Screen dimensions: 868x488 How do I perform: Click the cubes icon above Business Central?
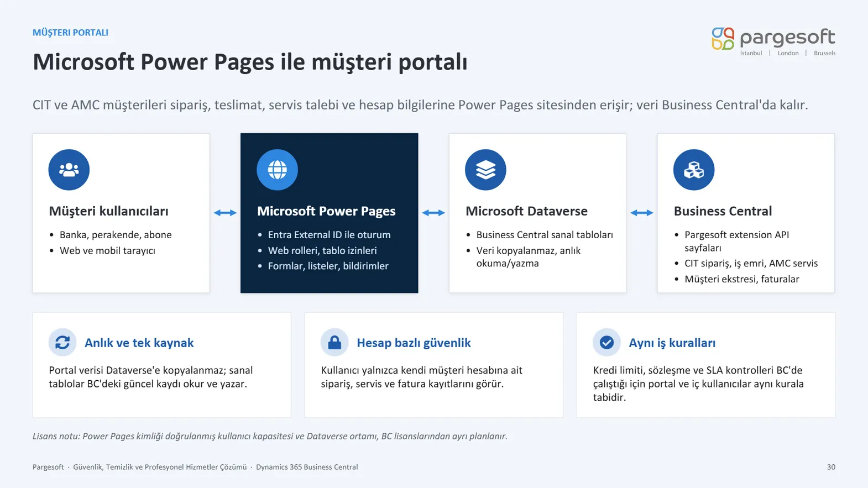pos(694,170)
